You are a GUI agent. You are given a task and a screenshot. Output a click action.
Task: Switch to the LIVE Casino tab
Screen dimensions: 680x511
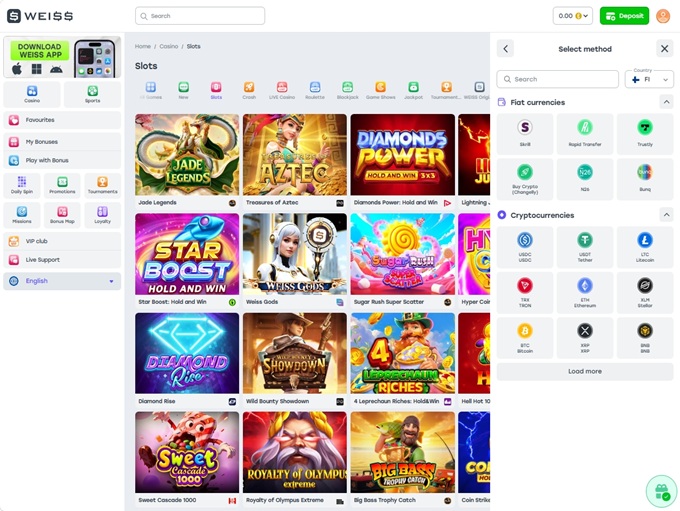[x=282, y=90]
